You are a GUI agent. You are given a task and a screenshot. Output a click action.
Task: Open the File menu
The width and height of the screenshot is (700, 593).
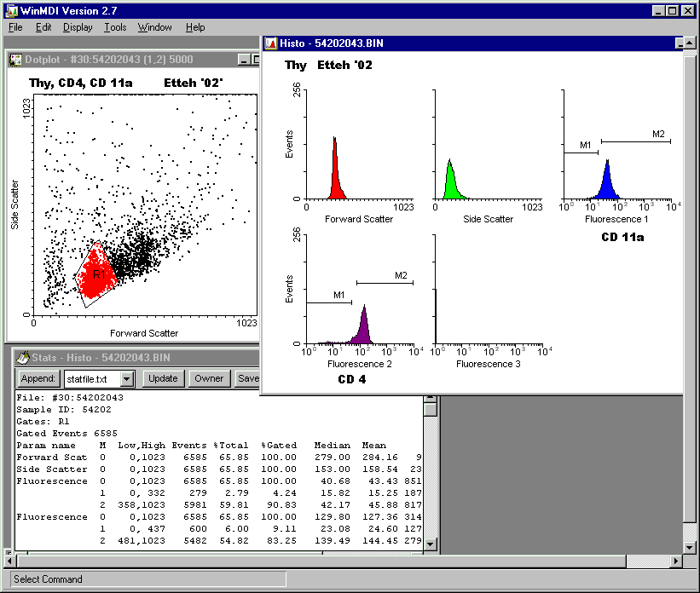(15, 27)
